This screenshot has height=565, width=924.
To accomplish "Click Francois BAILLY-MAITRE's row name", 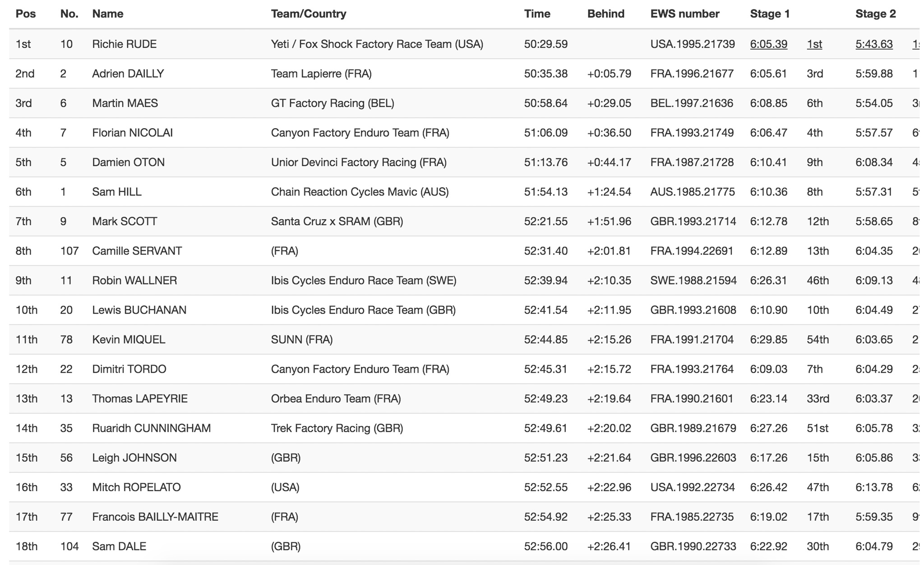I will [x=155, y=517].
